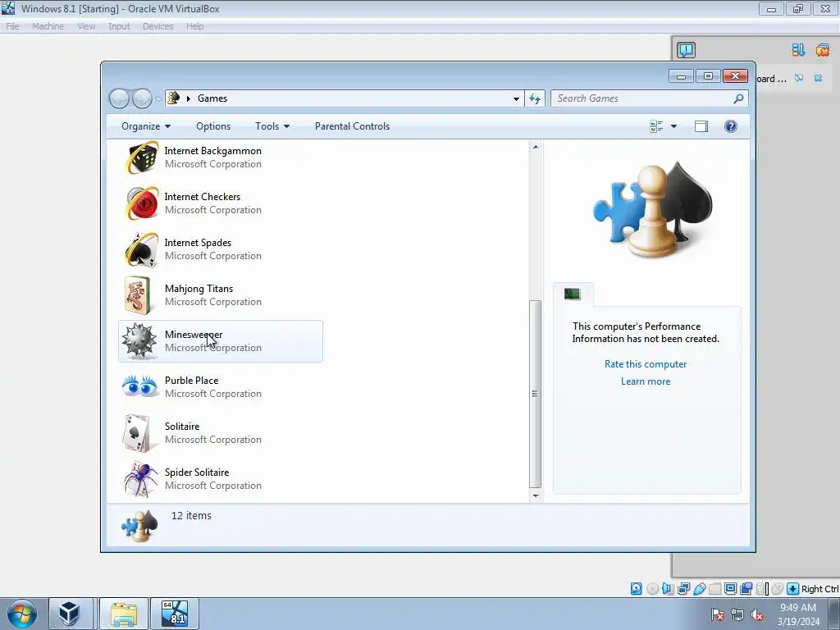This screenshot has height=630, width=840.
Task: Click the network tray icon
Action: [x=737, y=615]
